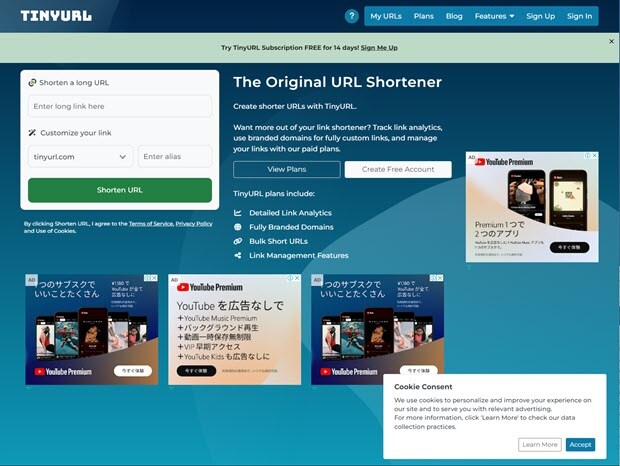This screenshot has width=620, height=466.
Task: Click the TinyURL logo
Action: tap(56, 16)
